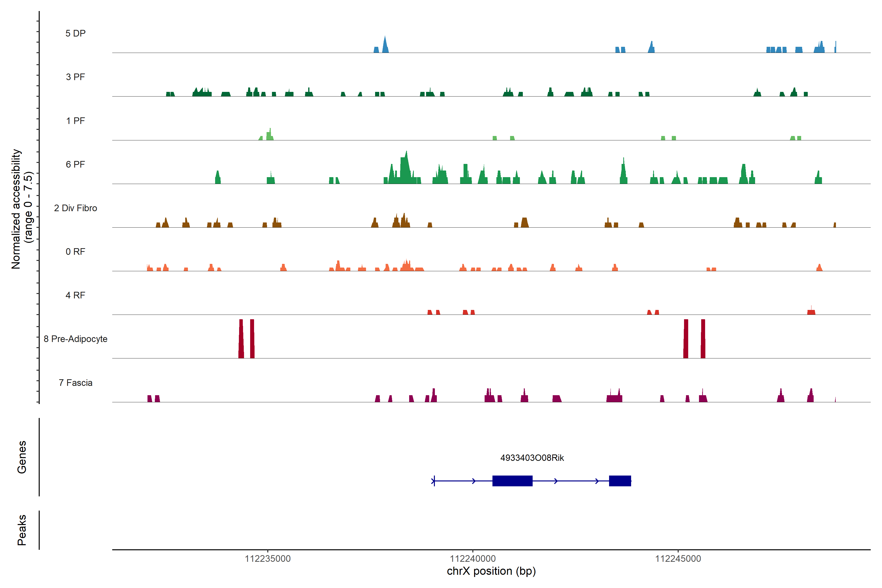Click the 6 PF track label
This screenshot has width=882, height=588.
75,164
